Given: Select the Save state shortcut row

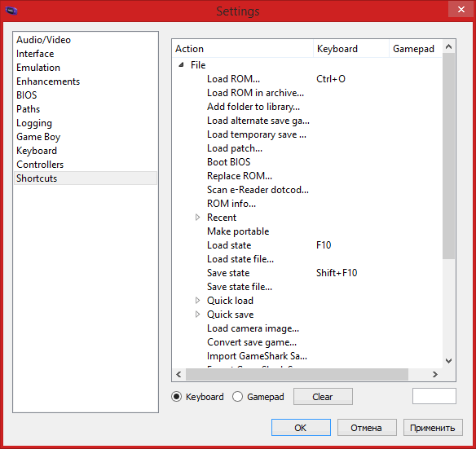Looking at the screenshot, I should [306, 273].
